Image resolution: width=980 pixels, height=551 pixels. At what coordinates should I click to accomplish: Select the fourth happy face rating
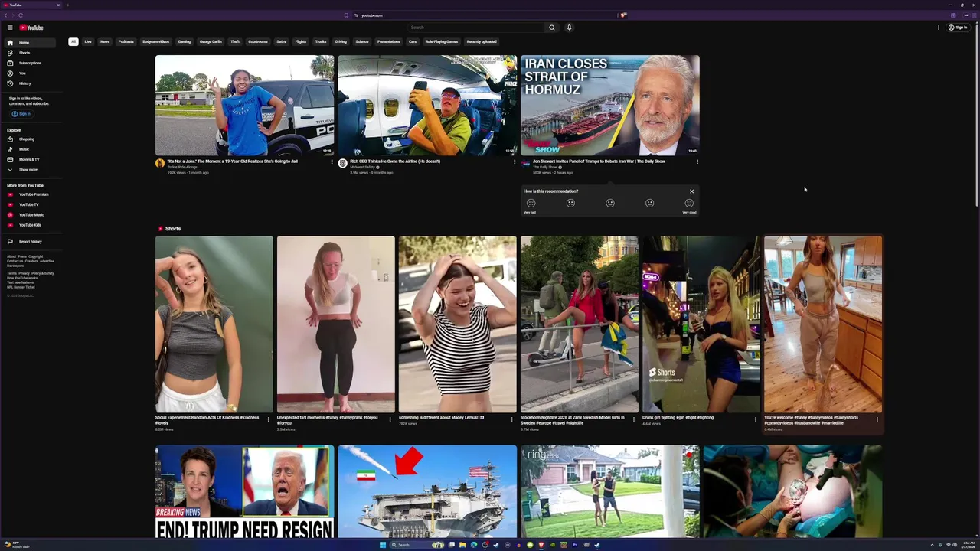pos(649,204)
